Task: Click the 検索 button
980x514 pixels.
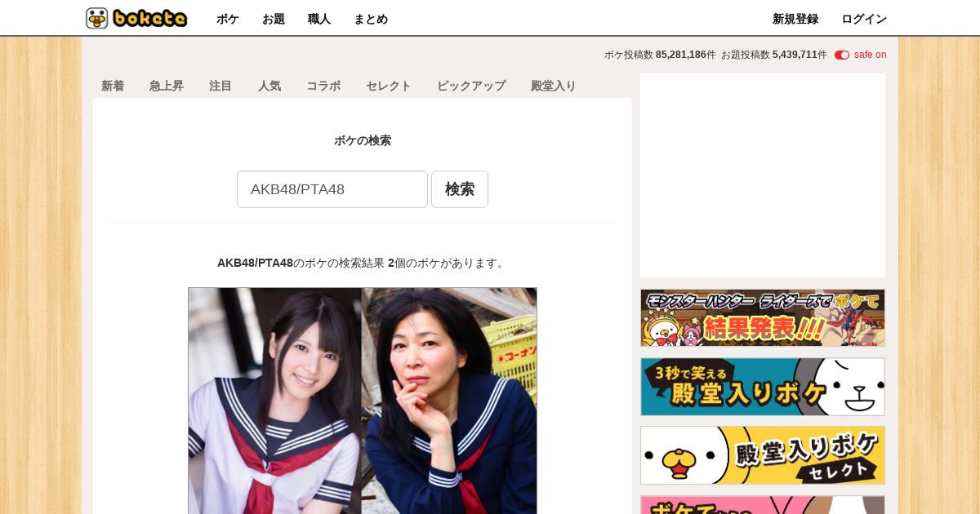Action: pyautogui.click(x=460, y=189)
